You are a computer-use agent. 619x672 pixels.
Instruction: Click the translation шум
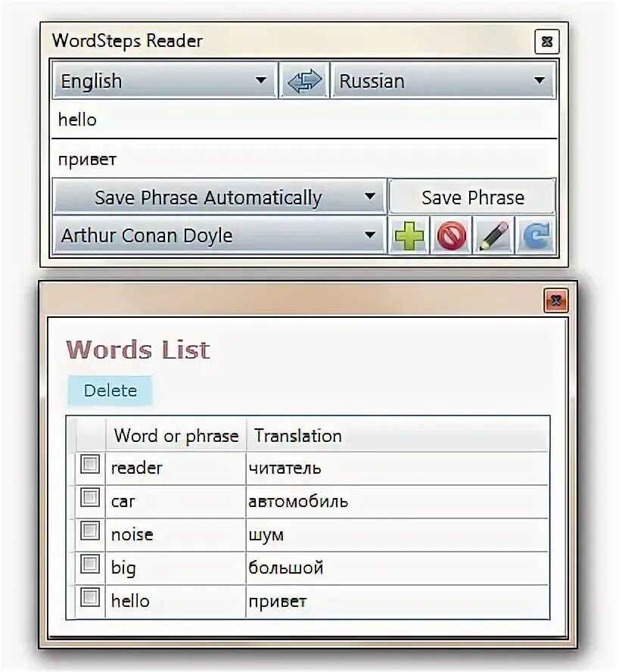point(266,535)
